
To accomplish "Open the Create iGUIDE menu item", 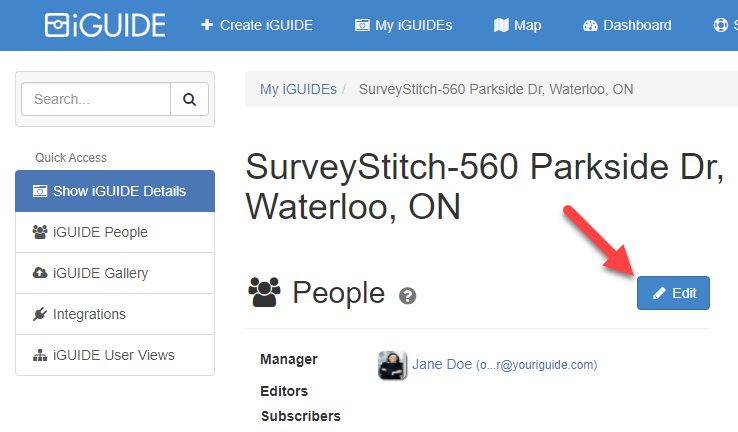I will click(x=257, y=25).
